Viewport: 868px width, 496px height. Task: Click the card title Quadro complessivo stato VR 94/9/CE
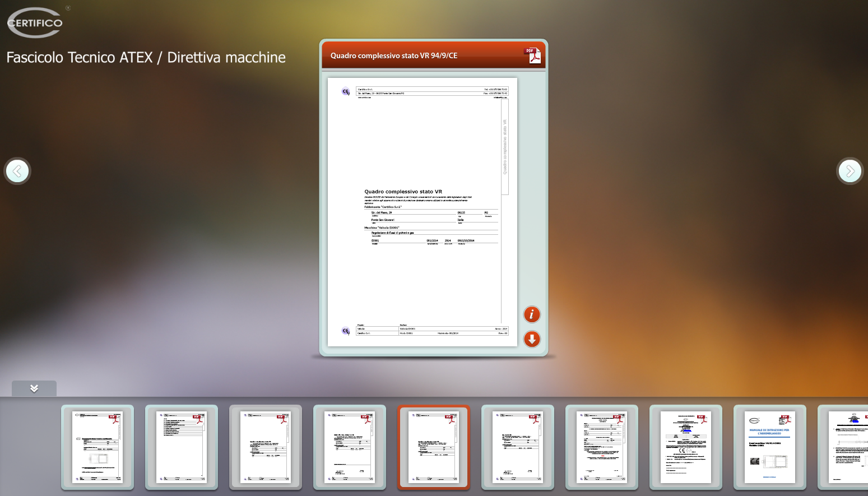394,55
